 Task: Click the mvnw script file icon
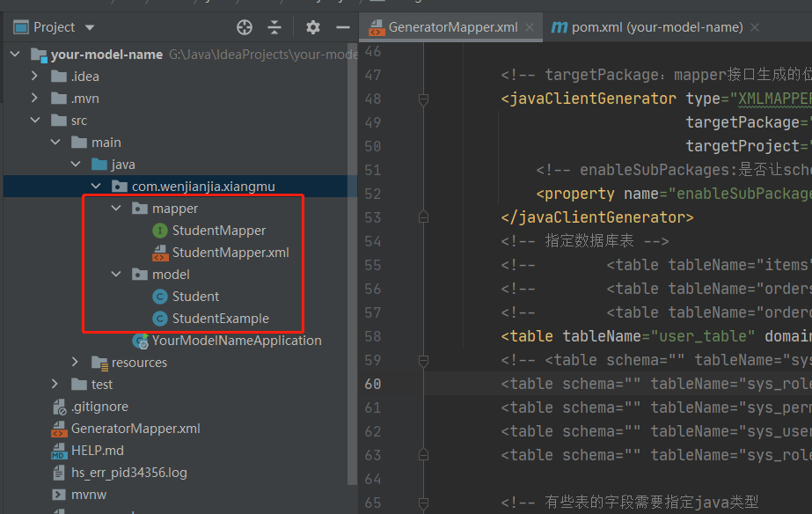pos(59,495)
